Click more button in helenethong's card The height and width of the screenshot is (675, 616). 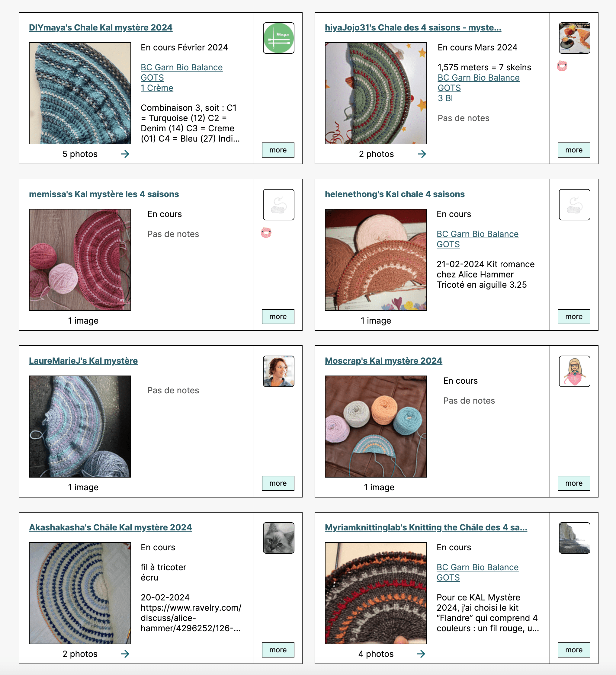[x=573, y=316]
